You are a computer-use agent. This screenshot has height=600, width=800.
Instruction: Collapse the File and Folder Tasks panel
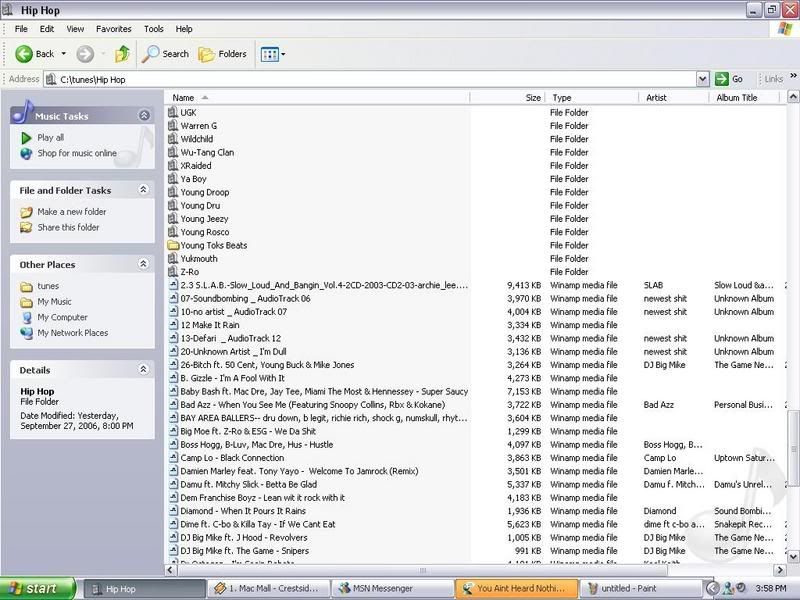[x=143, y=190]
